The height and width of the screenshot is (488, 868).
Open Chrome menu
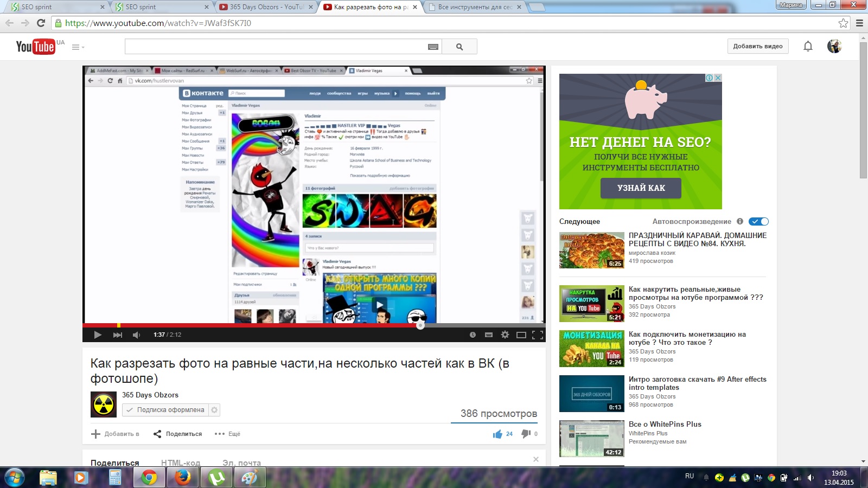coord(859,23)
